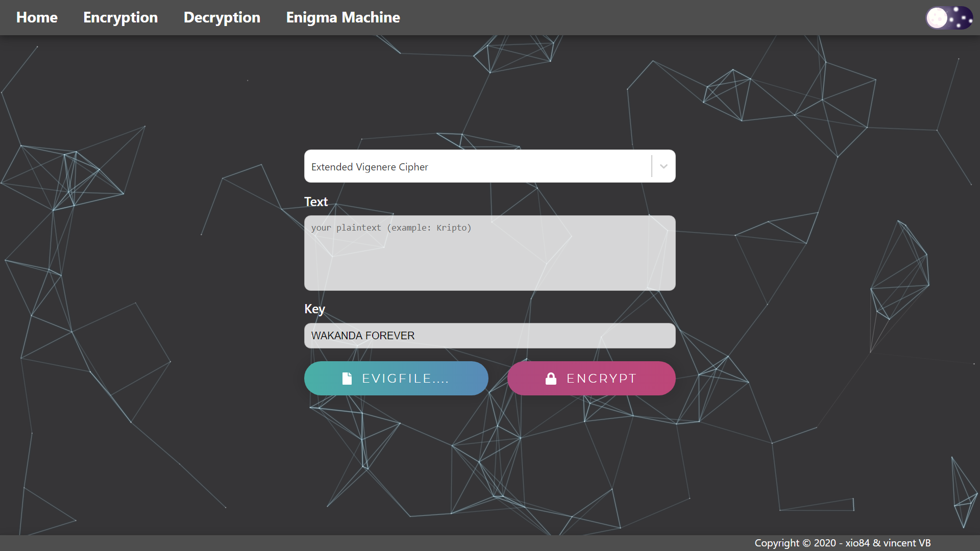Viewport: 980px width, 551px height.
Task: Toggle the dark mode switch
Action: click(949, 18)
